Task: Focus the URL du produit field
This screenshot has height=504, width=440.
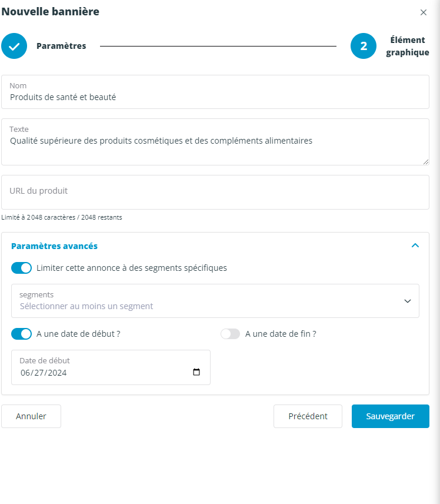Action: (215, 192)
